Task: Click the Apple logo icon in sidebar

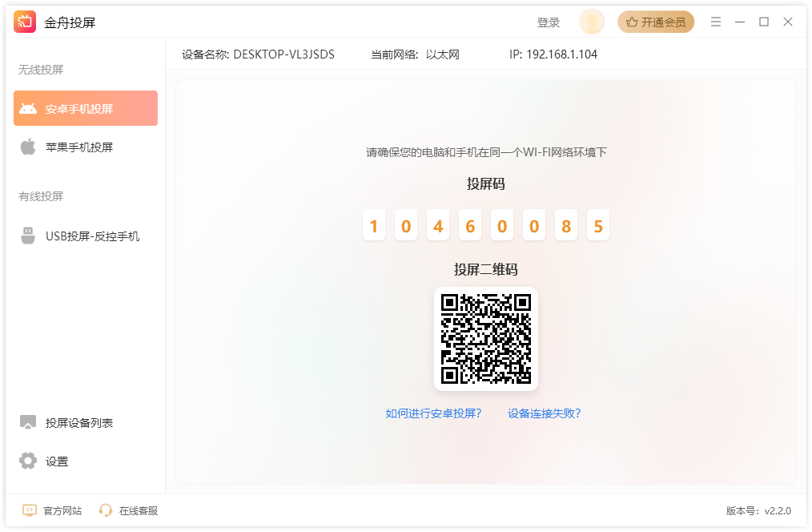Action: point(28,147)
